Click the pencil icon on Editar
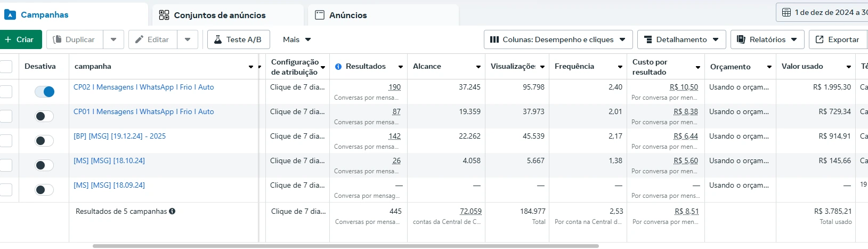 tap(139, 39)
